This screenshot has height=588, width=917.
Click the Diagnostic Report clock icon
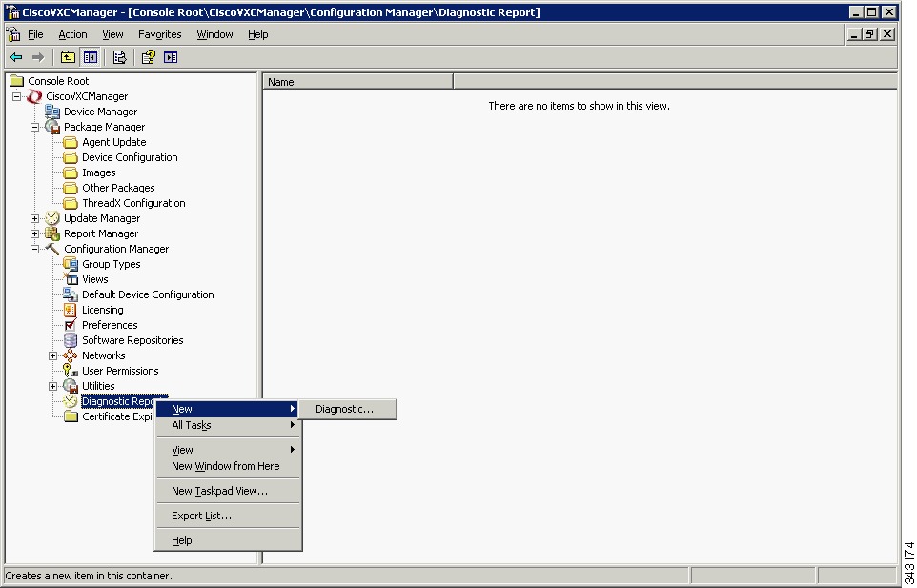(71, 401)
